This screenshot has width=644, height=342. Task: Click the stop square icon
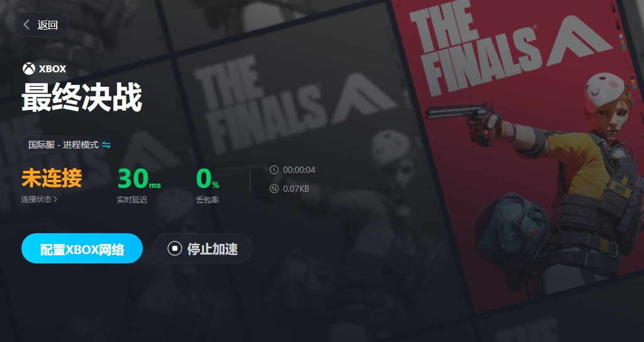175,248
